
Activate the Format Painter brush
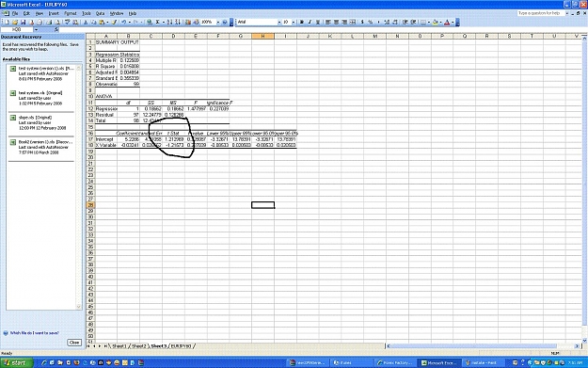coord(114,23)
